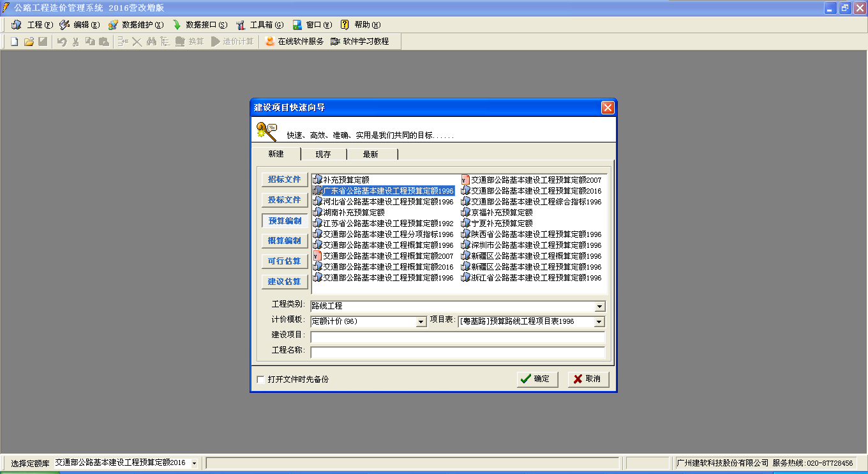This screenshot has width=868, height=474.
Task: Click the 在线软件服务 icon
Action: [295, 40]
